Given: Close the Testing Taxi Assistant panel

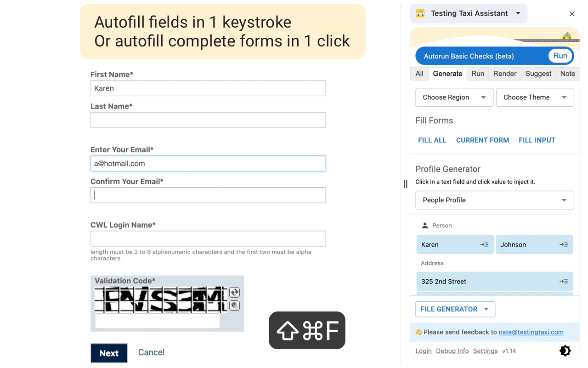Looking at the screenshot, I should [x=572, y=14].
